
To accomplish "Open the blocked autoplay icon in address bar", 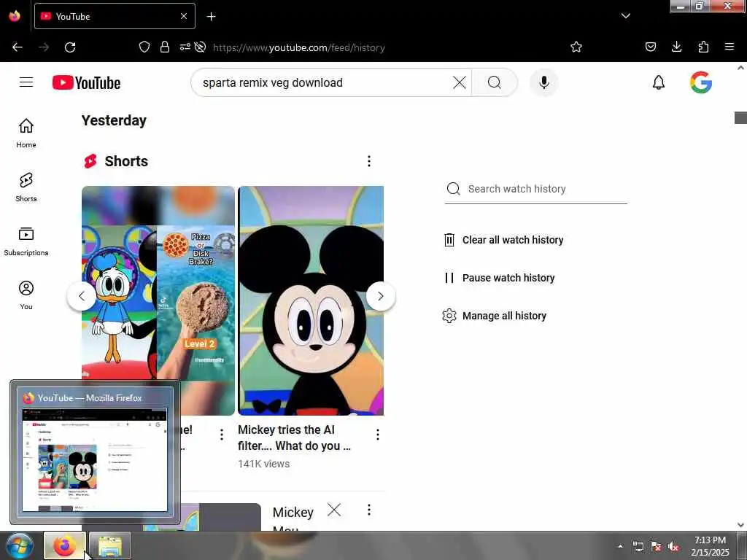I will tap(201, 47).
